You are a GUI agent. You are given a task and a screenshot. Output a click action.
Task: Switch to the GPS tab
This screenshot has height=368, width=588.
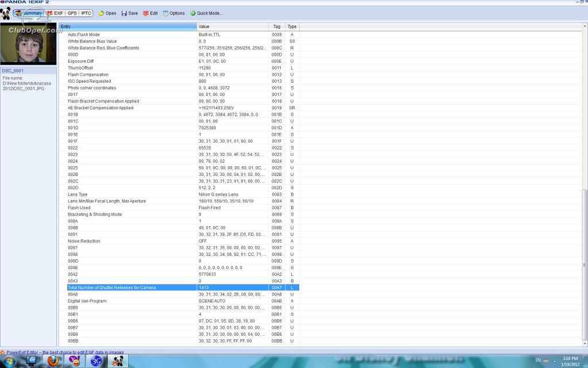72,13
